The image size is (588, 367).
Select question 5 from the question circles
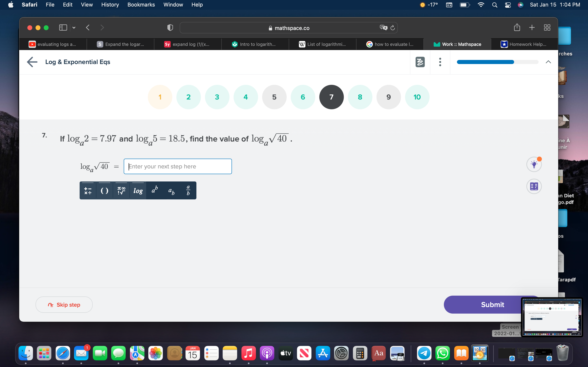[274, 97]
